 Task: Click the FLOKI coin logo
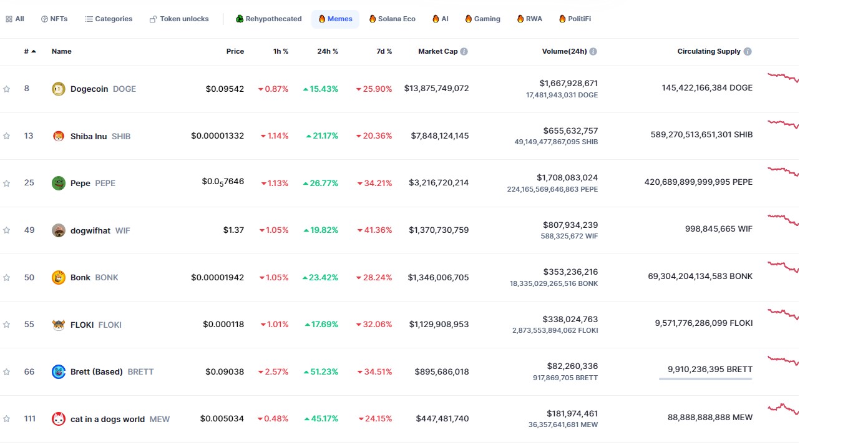[59, 325]
